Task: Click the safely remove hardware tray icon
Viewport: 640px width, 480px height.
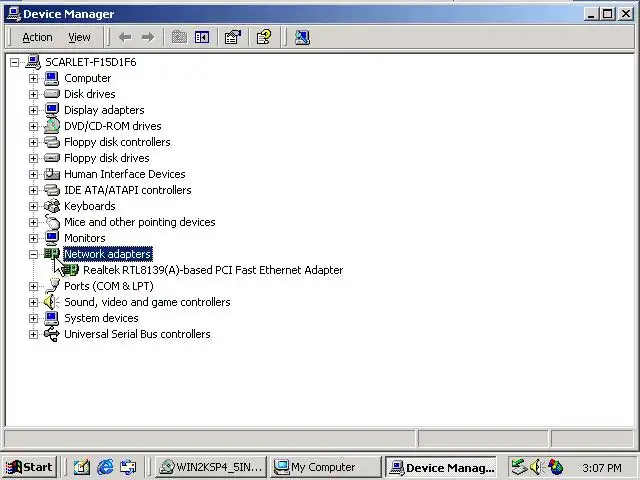Action: click(x=519, y=467)
